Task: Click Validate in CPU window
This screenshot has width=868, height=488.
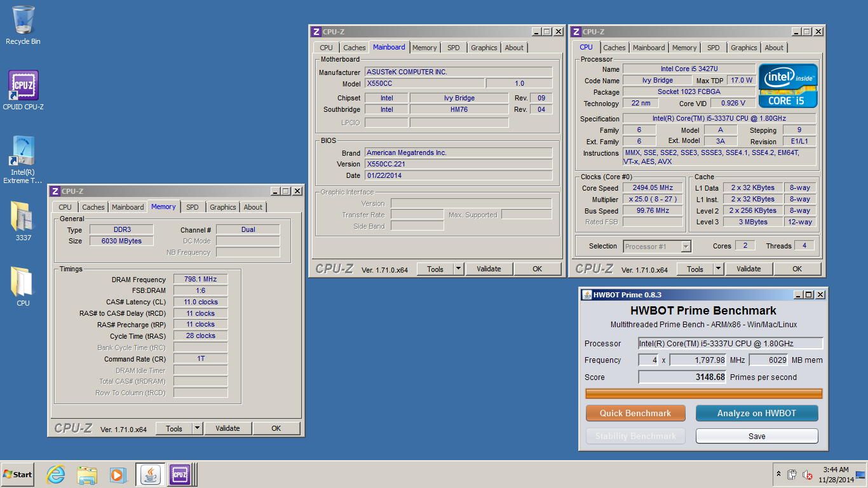Action: [x=749, y=269]
